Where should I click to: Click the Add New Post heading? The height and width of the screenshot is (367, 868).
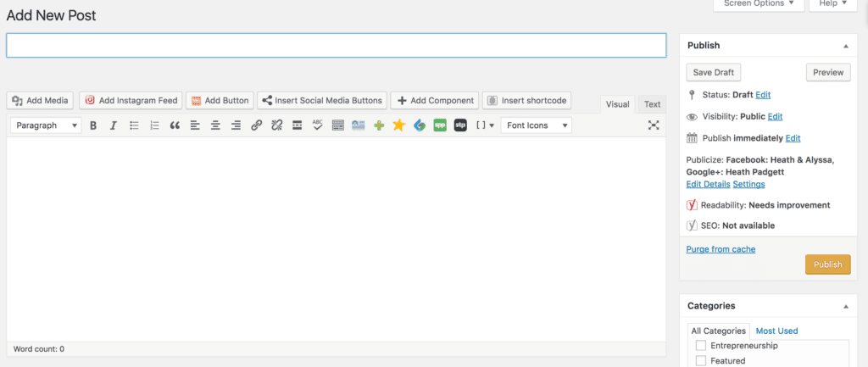point(51,15)
